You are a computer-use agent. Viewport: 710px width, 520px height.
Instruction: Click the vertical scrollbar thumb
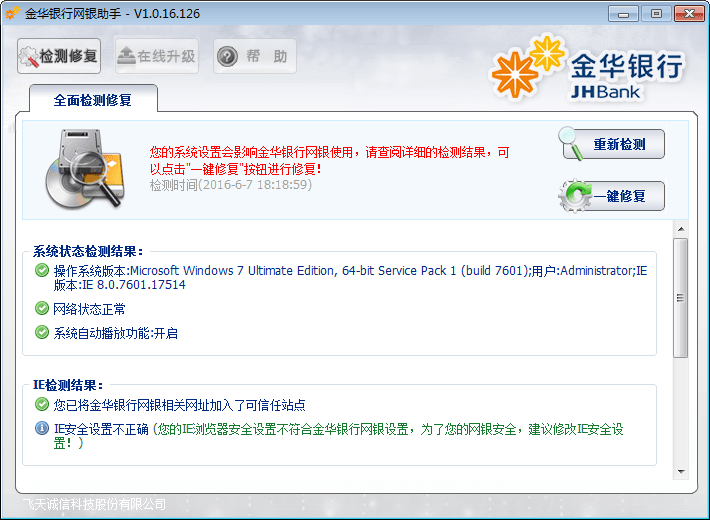(681, 298)
